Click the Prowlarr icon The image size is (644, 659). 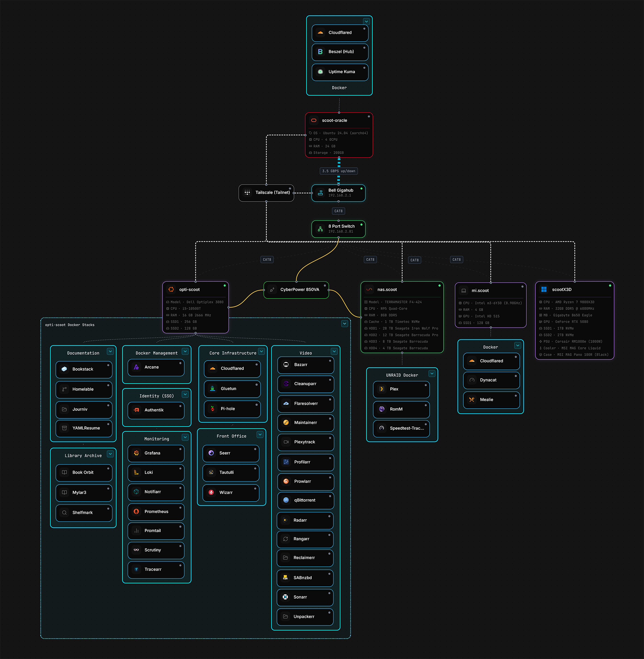tap(286, 481)
